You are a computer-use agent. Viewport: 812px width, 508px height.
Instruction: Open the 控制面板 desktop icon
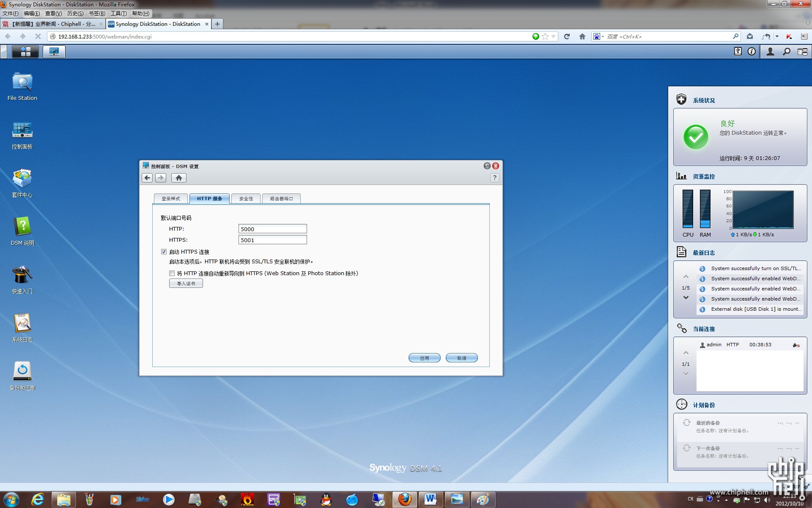(x=22, y=135)
